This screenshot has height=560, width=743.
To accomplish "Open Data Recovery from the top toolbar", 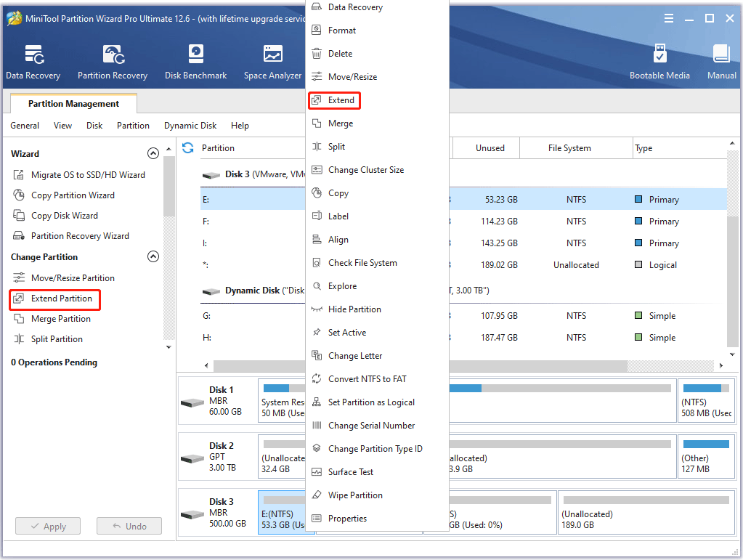I will (33, 62).
